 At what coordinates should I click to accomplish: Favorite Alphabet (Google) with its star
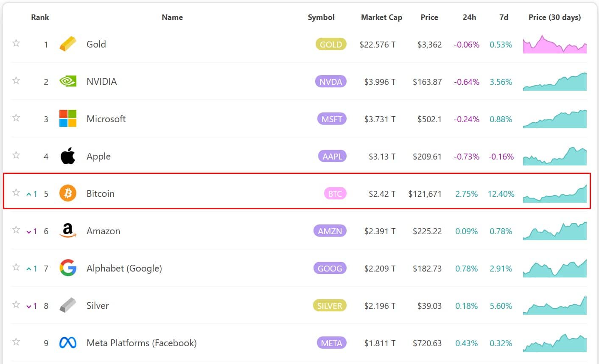16,267
